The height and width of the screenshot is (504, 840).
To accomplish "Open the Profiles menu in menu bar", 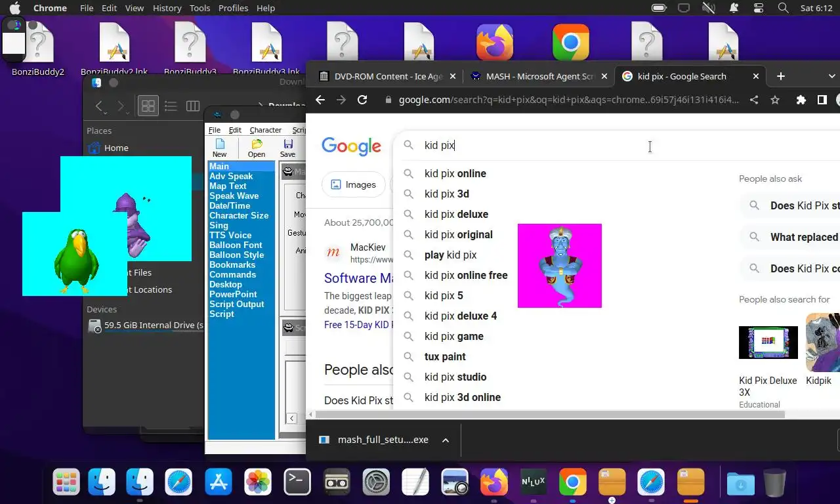I will [x=233, y=8].
